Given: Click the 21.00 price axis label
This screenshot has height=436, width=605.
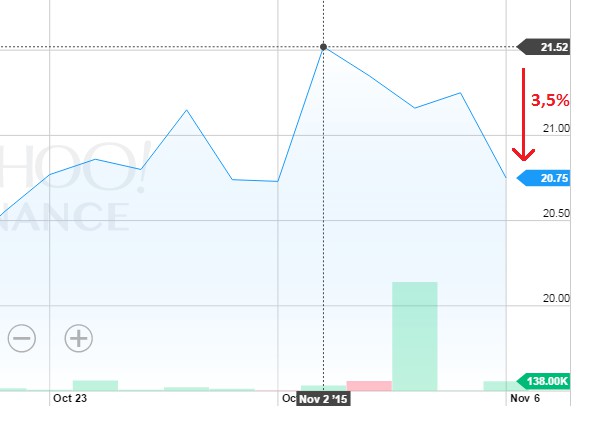Looking at the screenshot, I should point(556,128).
